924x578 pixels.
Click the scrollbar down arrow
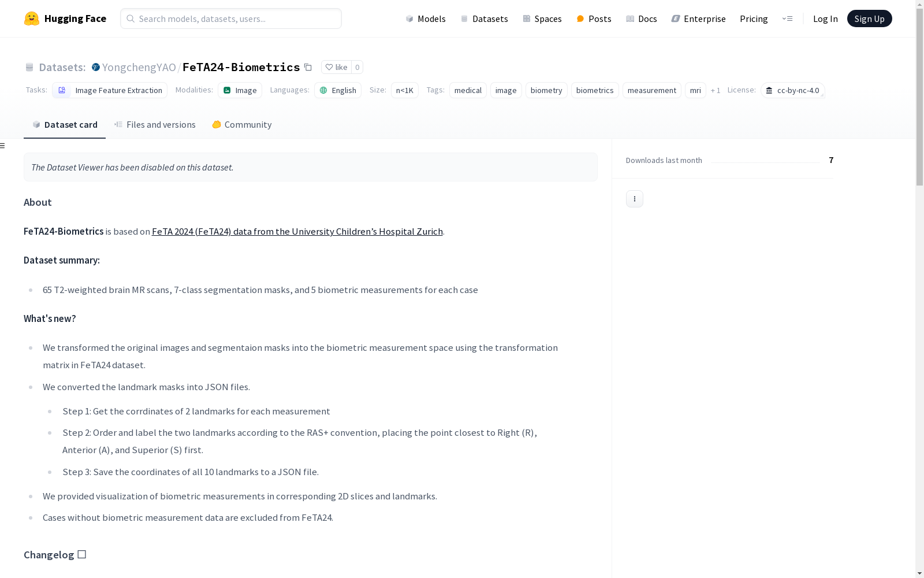coord(919,573)
